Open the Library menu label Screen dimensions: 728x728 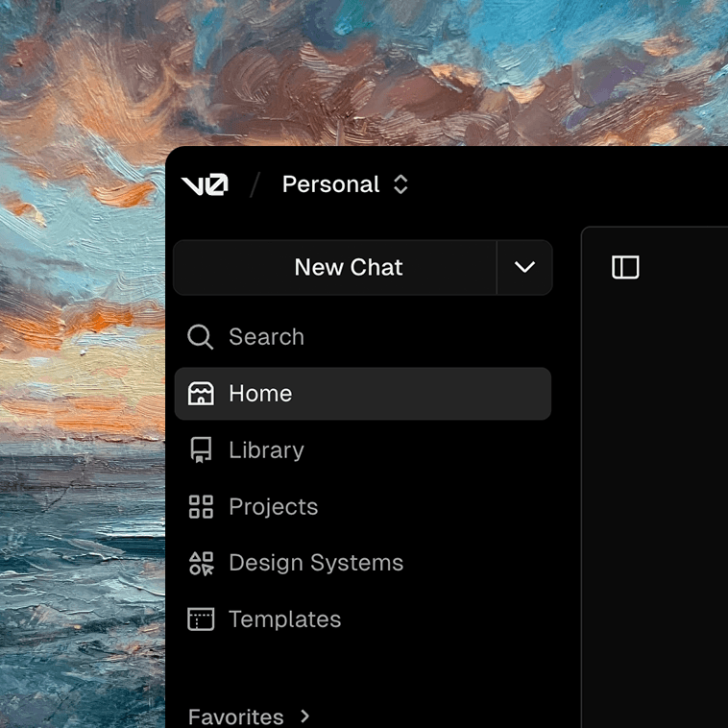[266, 449]
